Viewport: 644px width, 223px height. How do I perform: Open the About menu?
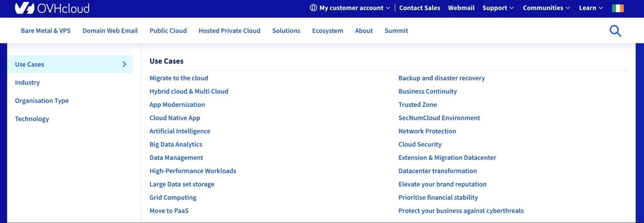[364, 31]
